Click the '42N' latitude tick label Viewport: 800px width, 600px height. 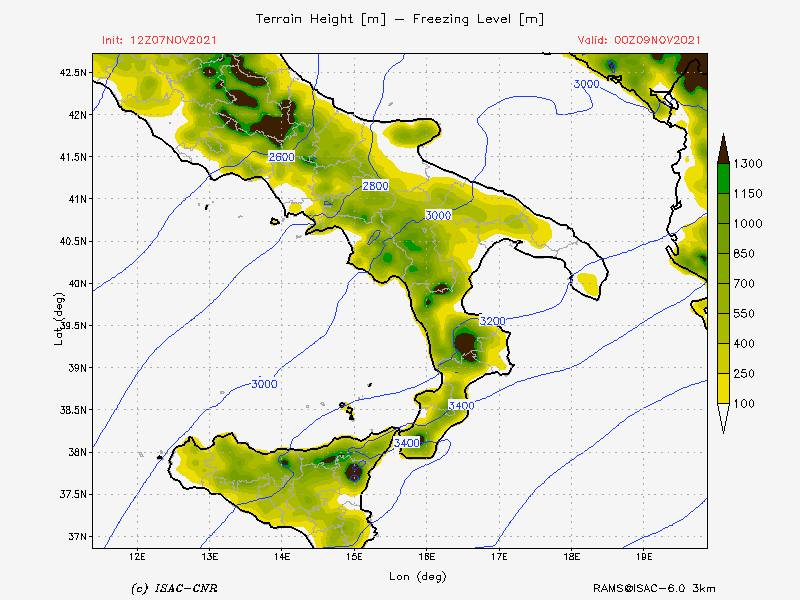pos(78,115)
